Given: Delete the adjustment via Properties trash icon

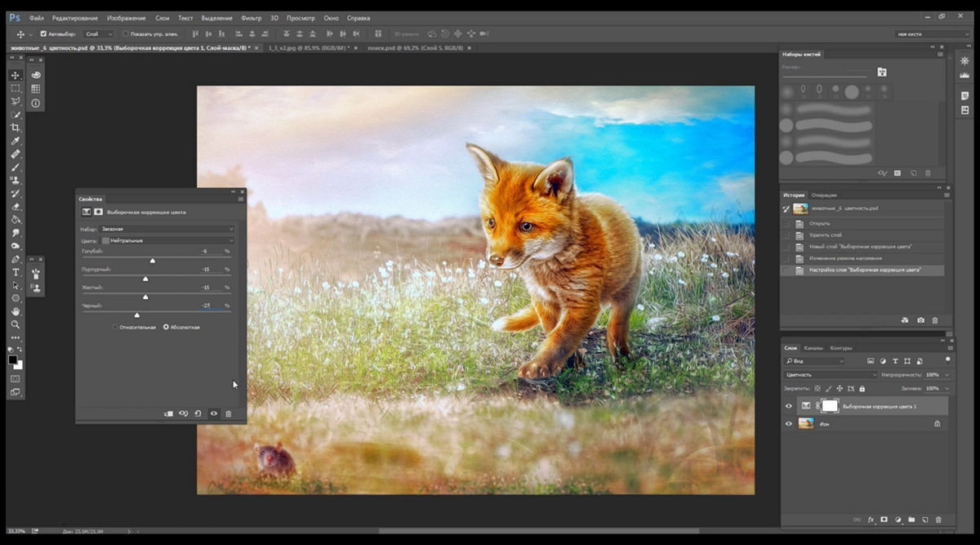Looking at the screenshot, I should tap(229, 413).
